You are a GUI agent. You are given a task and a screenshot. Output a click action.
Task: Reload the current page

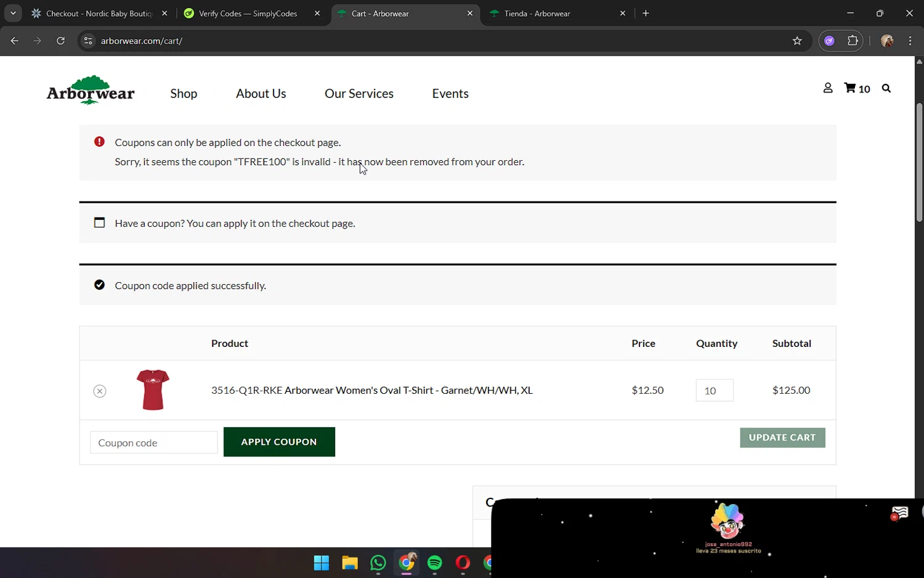(60, 41)
